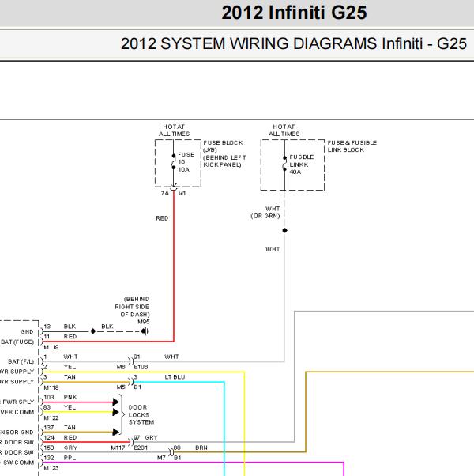Viewport: 474px width, 476px height.
Task: Click pin "88" at the B1 connector
Action: 177,448
